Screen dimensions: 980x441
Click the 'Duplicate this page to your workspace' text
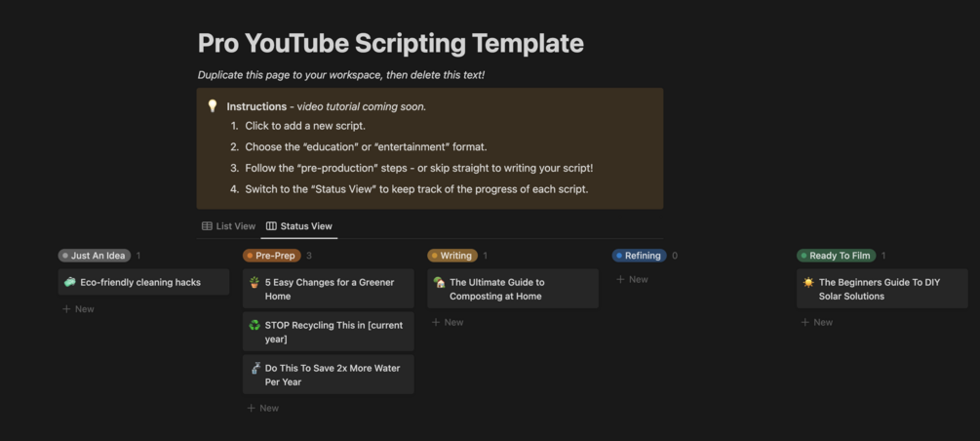click(341, 75)
